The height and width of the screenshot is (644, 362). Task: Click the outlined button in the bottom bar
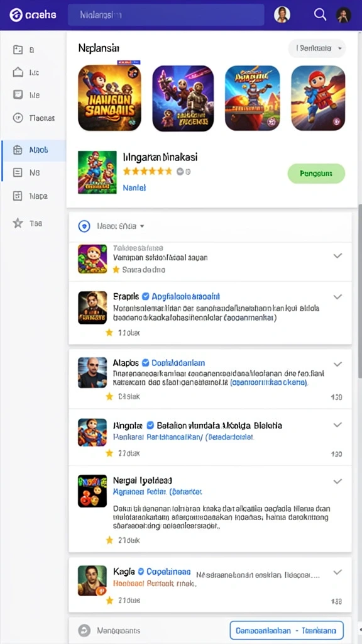(x=287, y=630)
